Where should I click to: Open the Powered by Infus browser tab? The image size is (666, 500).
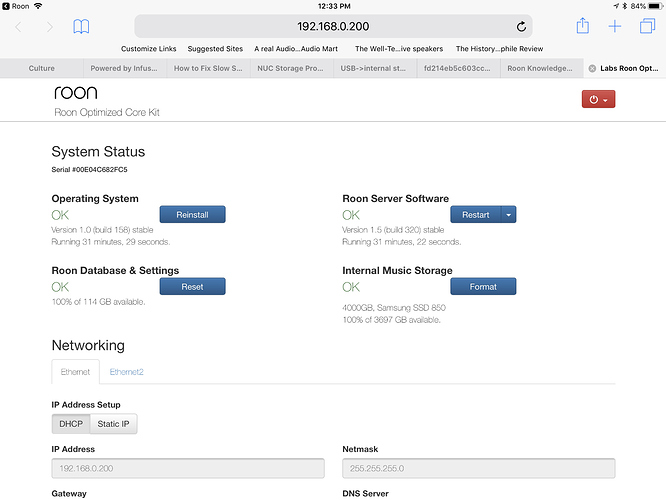pos(124,68)
